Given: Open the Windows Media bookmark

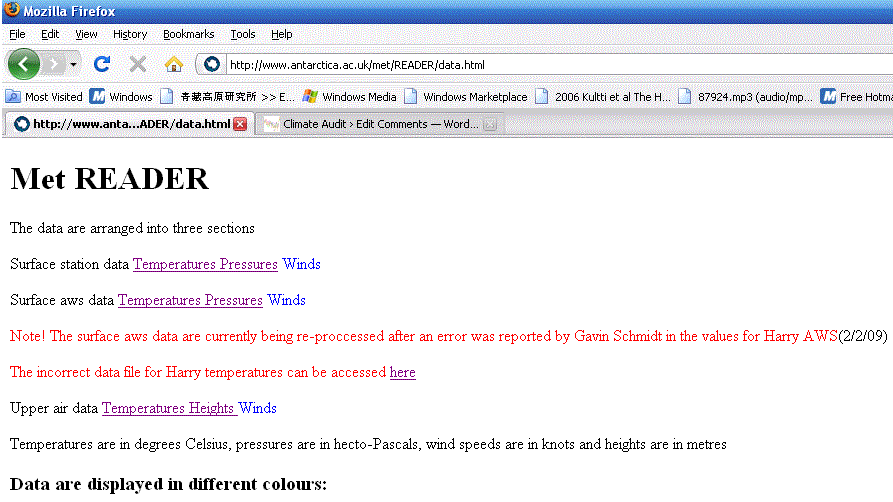Looking at the screenshot, I should (349, 97).
